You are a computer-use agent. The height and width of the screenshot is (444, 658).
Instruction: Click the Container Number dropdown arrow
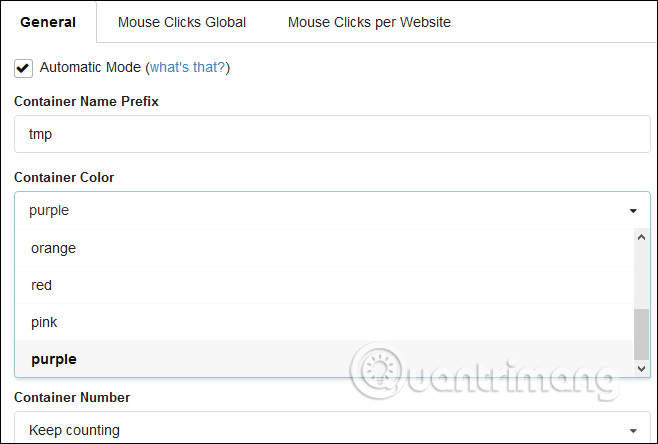coord(633,431)
